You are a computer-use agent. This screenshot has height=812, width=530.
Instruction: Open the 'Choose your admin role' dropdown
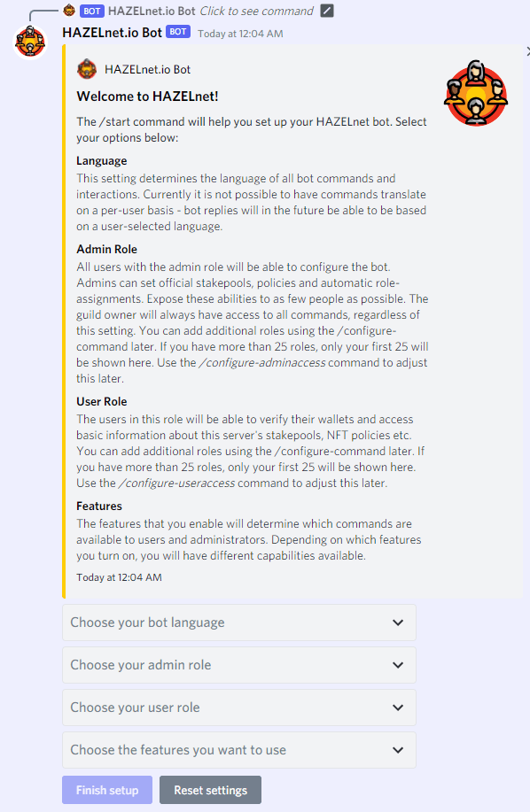point(238,665)
